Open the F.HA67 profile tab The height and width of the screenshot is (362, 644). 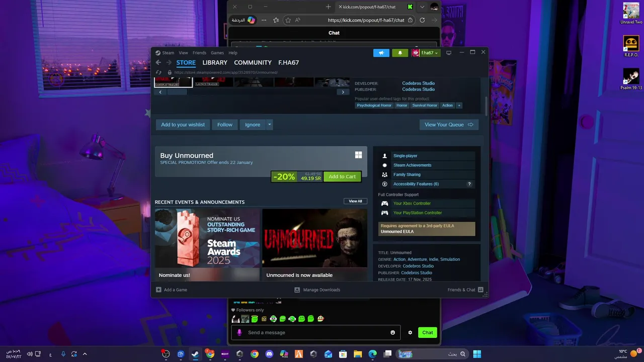pyautogui.click(x=289, y=63)
